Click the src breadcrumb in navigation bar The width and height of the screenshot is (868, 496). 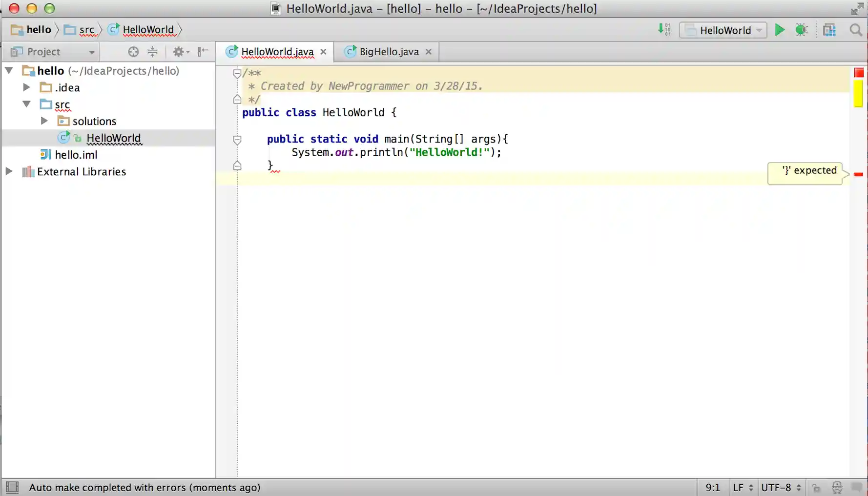[x=86, y=30]
